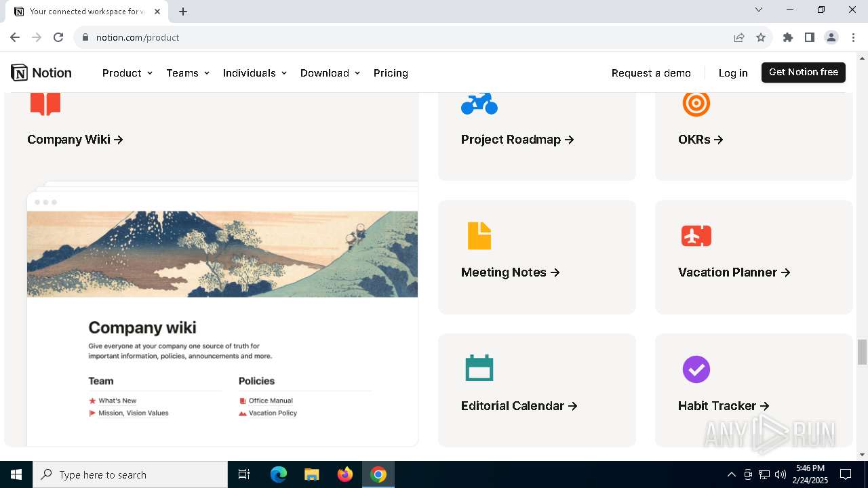Open the Chrome profile avatar

pos(831,37)
